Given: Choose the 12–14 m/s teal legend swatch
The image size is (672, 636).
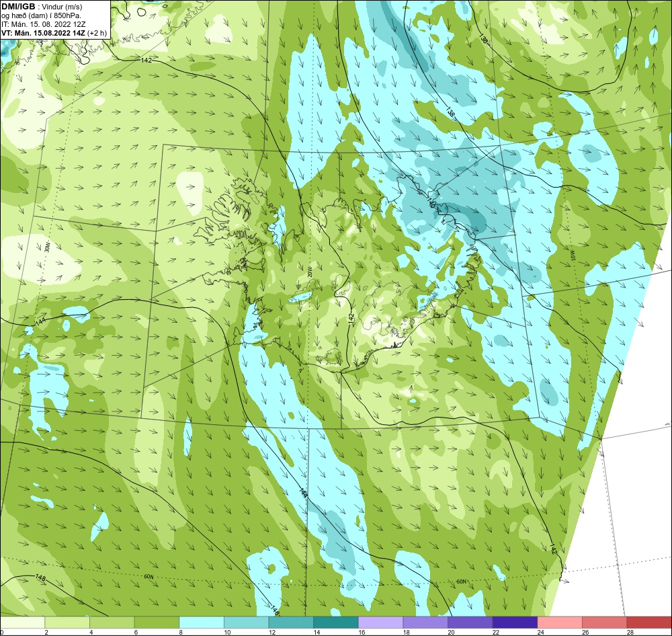Looking at the screenshot, I should coord(291,623).
